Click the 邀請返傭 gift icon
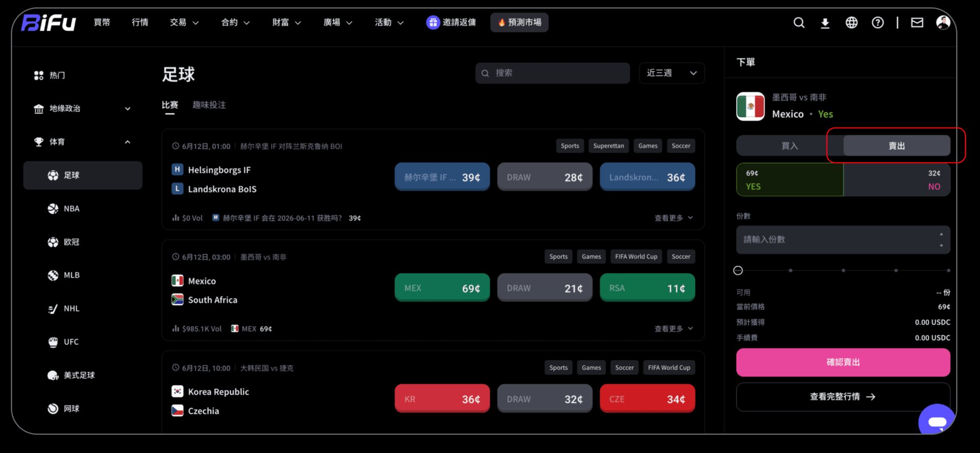 433,22
